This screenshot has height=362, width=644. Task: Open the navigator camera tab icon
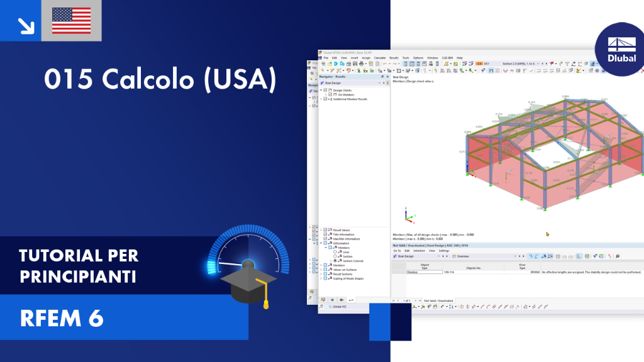pos(341,300)
